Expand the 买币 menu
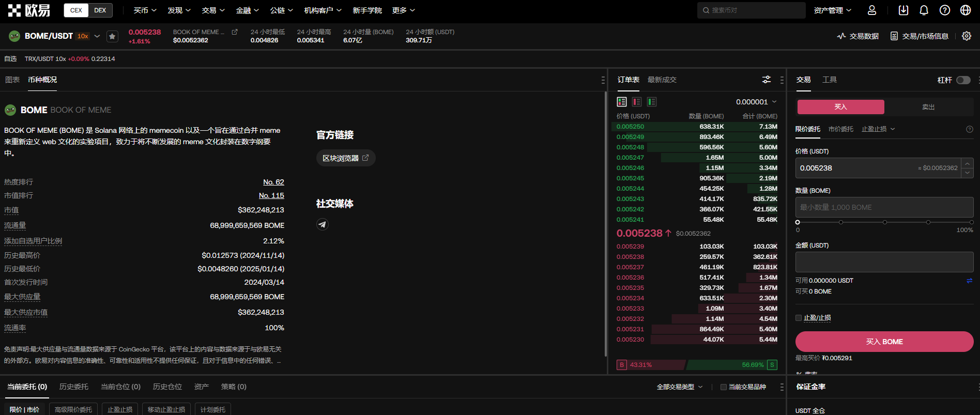The width and height of the screenshot is (980, 415). (x=145, y=10)
